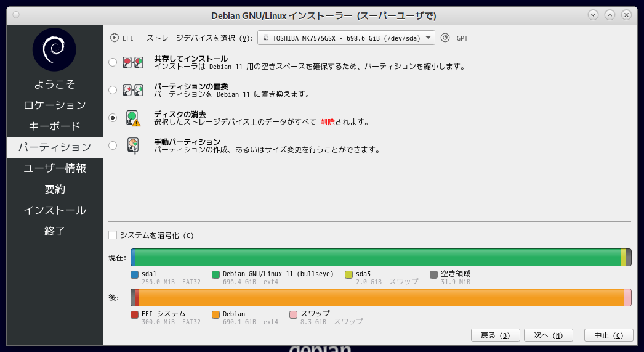This screenshot has width=644, height=352.
Task: Click the Debian swirl logo
Action: pos(54,49)
